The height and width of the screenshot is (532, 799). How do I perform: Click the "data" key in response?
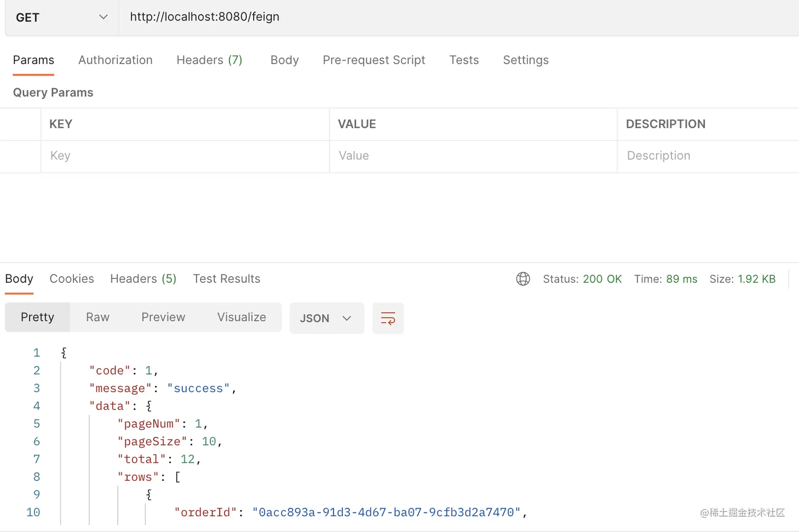click(x=110, y=406)
